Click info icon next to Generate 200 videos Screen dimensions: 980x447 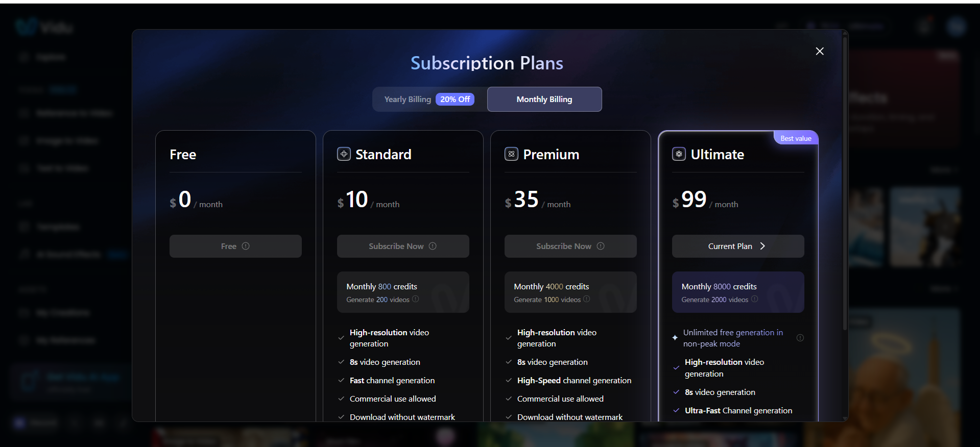pos(416,299)
